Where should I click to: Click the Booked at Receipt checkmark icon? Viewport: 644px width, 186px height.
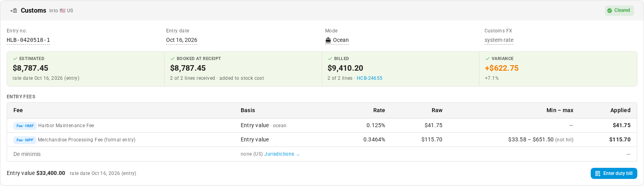pos(172,58)
